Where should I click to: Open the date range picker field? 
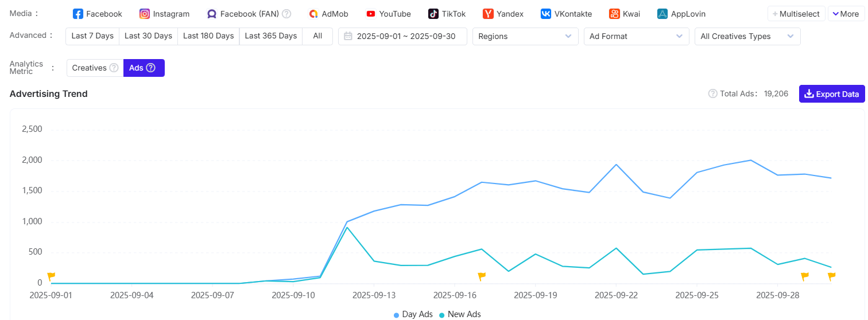402,36
